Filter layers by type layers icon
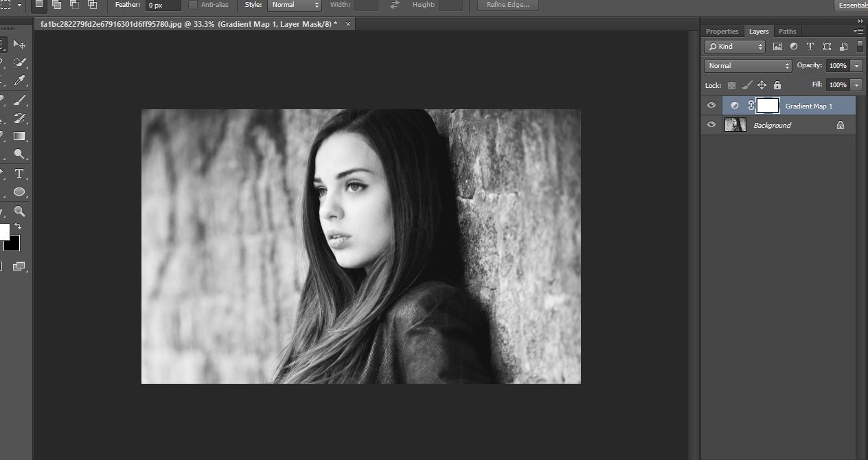 tap(810, 47)
